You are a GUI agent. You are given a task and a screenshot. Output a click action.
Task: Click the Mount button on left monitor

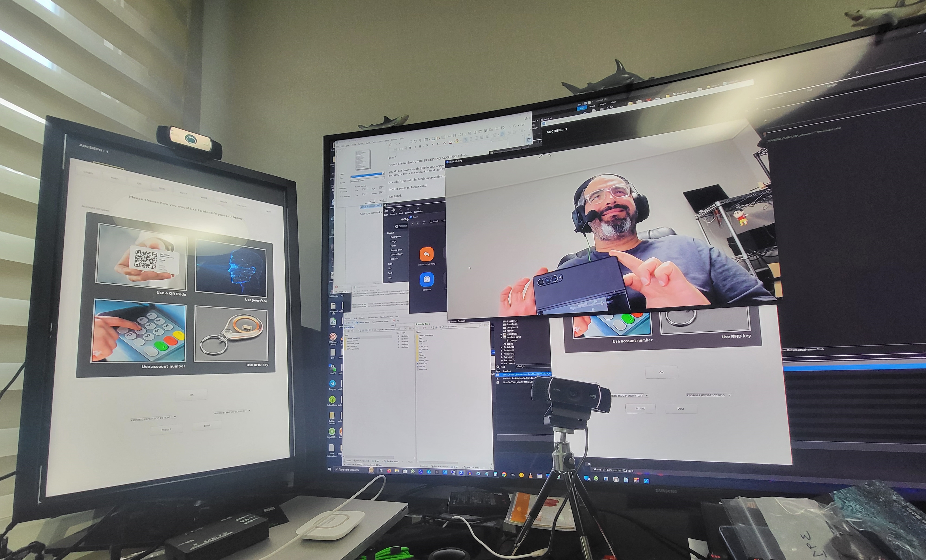[x=166, y=429]
